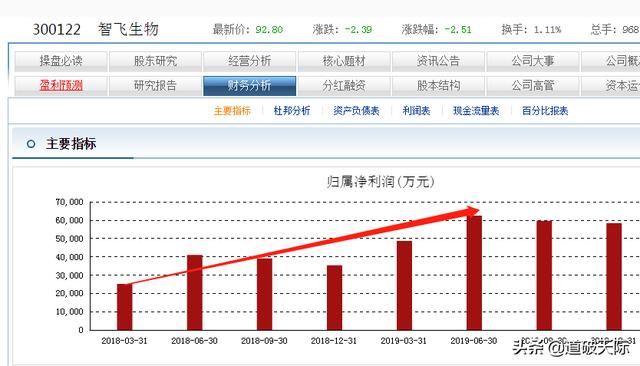The height and width of the screenshot is (366, 640).
Task: Switch to 分红融资 tab
Action: coord(344,86)
